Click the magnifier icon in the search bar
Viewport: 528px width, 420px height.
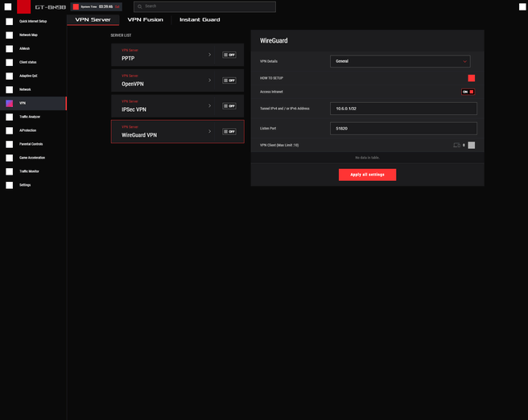[x=140, y=6]
